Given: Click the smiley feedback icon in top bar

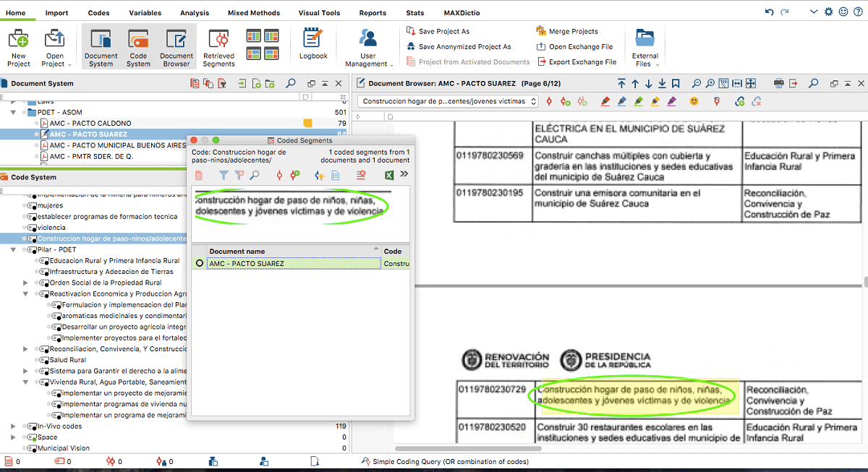Looking at the screenshot, I should (843, 12).
